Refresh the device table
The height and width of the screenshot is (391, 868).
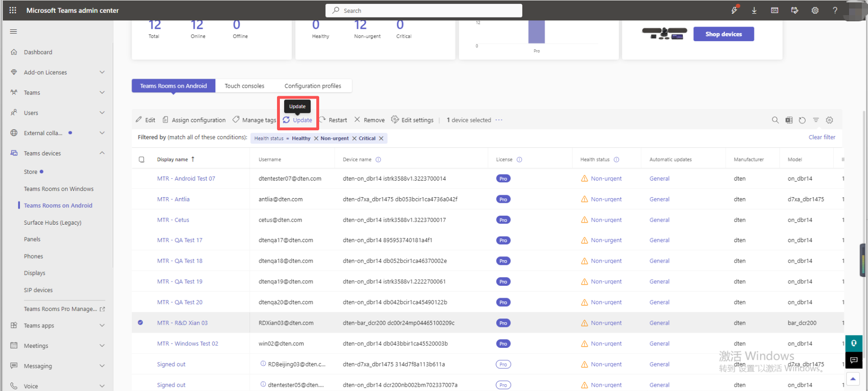pyautogui.click(x=802, y=120)
